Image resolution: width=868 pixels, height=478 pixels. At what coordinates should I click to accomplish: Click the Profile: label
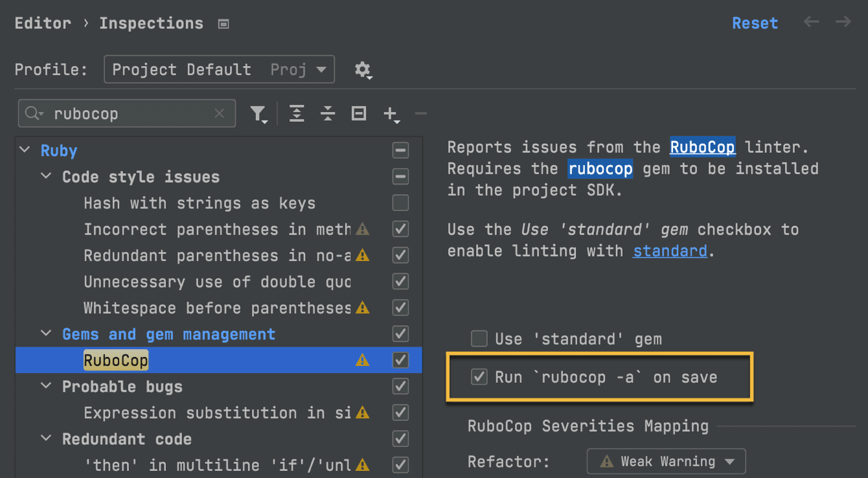(51, 69)
